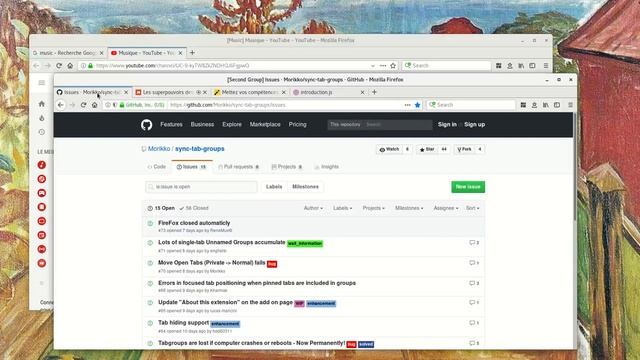640x360 pixels.
Task: Go back in the GitHub Firefox window
Action: 61,105
